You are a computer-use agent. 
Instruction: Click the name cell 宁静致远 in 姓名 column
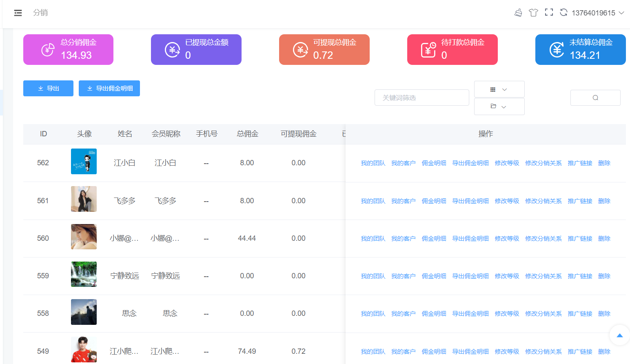125,276
